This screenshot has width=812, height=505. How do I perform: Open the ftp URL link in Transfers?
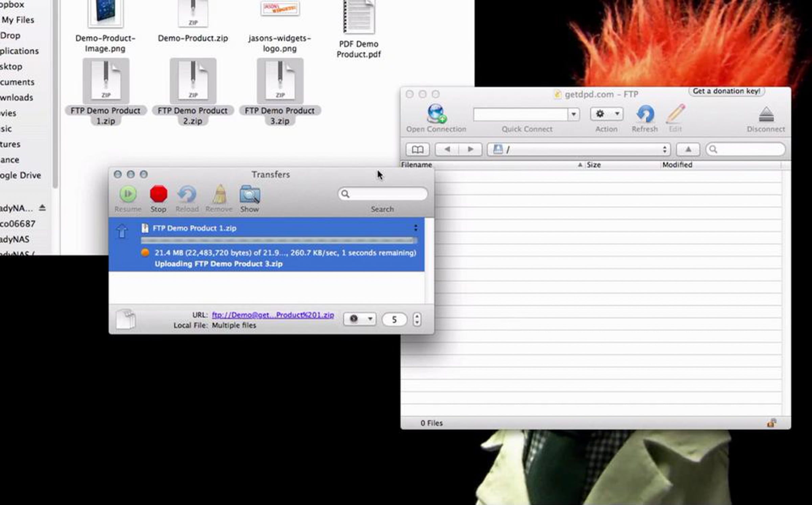(x=273, y=315)
